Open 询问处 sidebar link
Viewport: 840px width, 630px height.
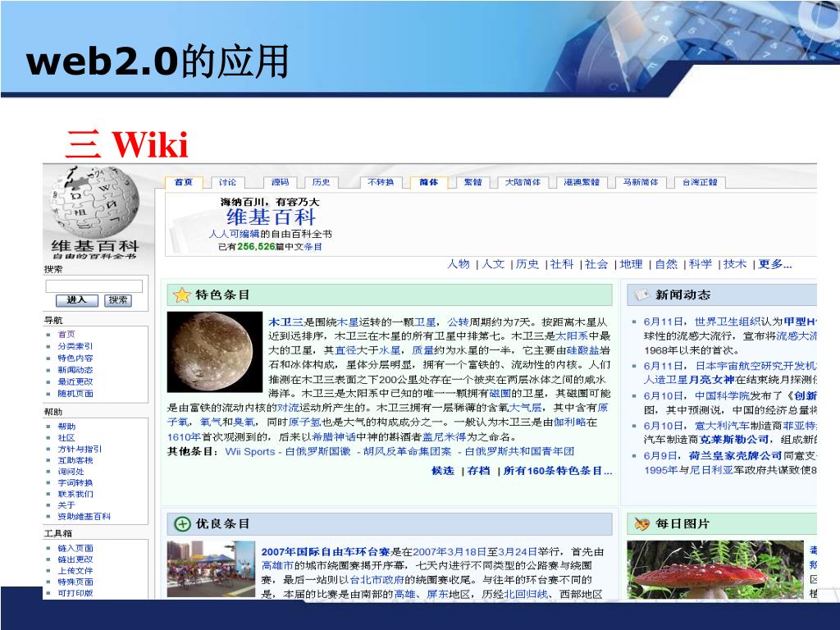(71, 472)
